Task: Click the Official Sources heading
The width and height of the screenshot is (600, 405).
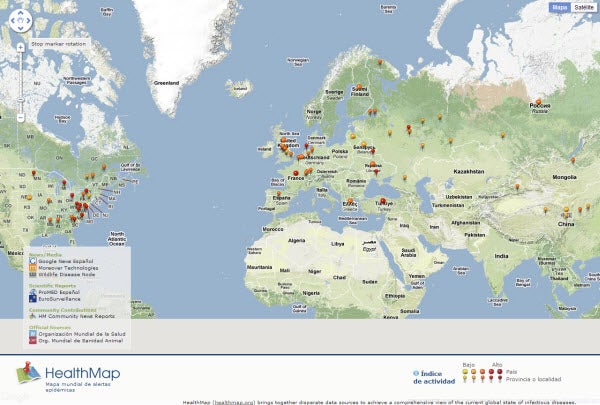Action: point(50,328)
